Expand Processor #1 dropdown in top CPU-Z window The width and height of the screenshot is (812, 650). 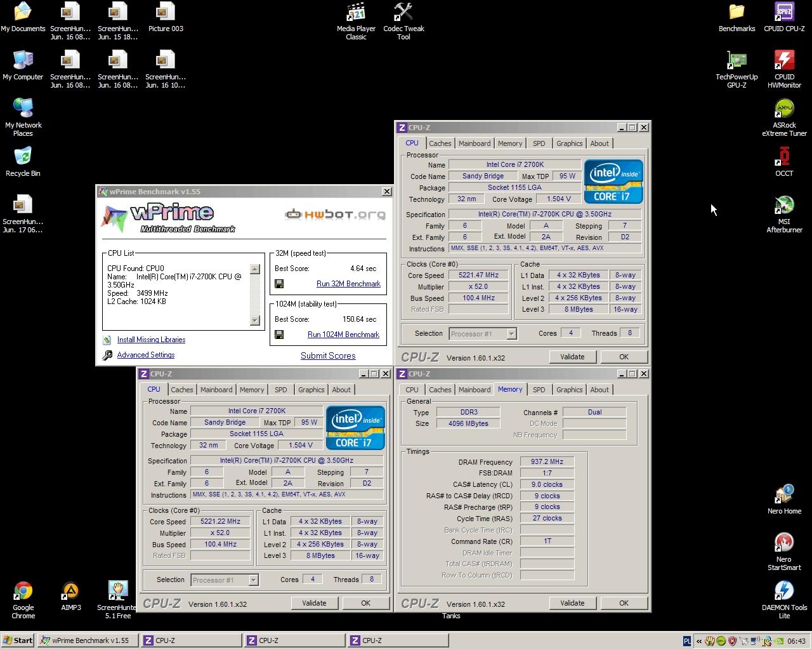(x=511, y=334)
